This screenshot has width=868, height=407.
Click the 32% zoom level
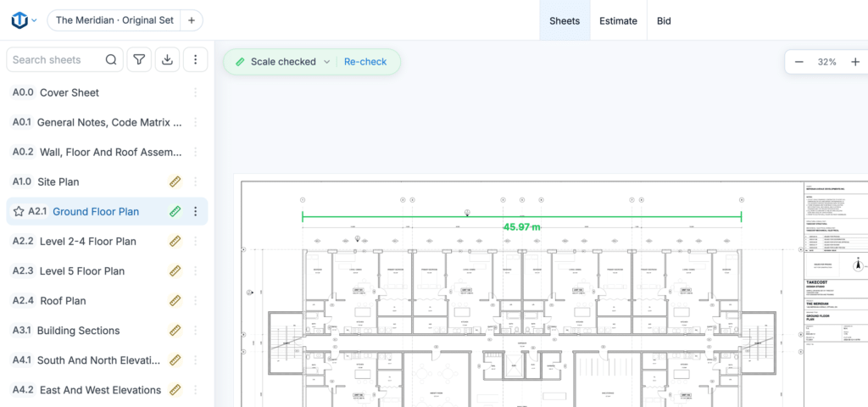[x=827, y=62]
